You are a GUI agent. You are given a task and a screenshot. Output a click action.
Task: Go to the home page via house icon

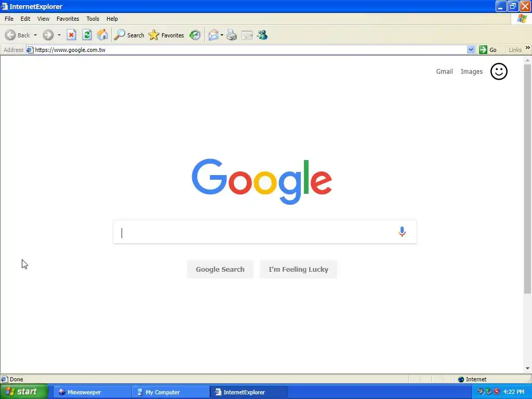click(x=102, y=35)
